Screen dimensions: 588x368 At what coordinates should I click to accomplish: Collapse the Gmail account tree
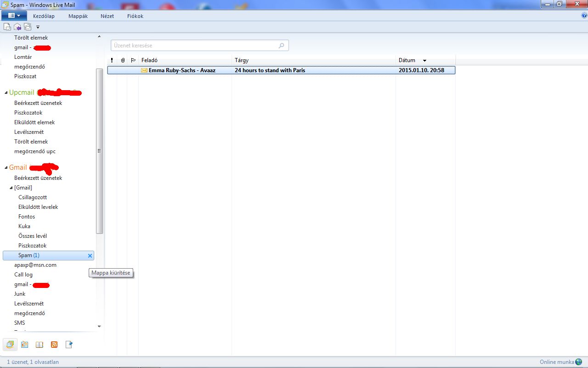click(6, 168)
